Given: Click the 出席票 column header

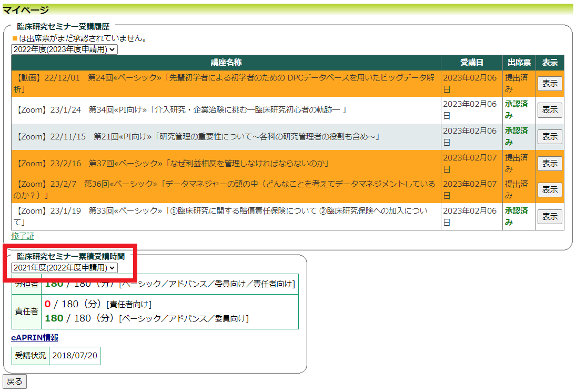Looking at the screenshot, I should click(x=519, y=63).
